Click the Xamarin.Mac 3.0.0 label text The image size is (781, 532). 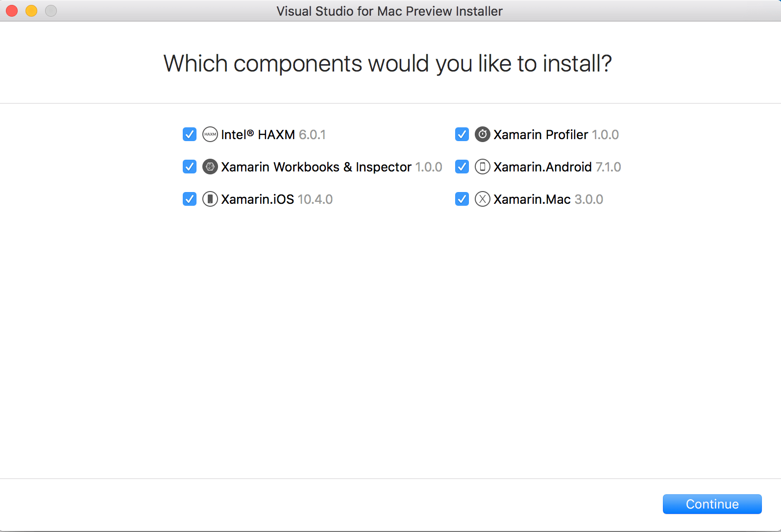tap(548, 199)
